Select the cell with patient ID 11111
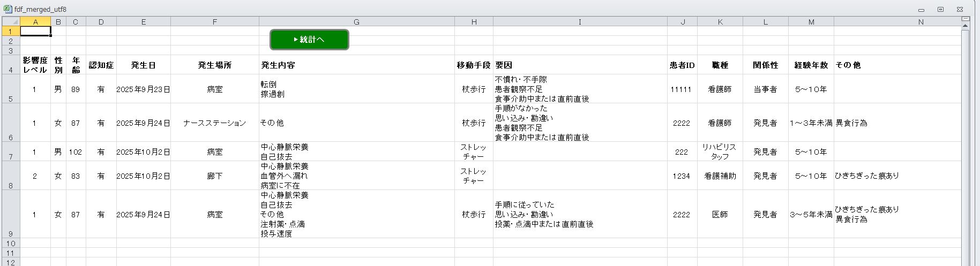Image resolution: width=980 pixels, height=266 pixels. pyautogui.click(x=682, y=89)
